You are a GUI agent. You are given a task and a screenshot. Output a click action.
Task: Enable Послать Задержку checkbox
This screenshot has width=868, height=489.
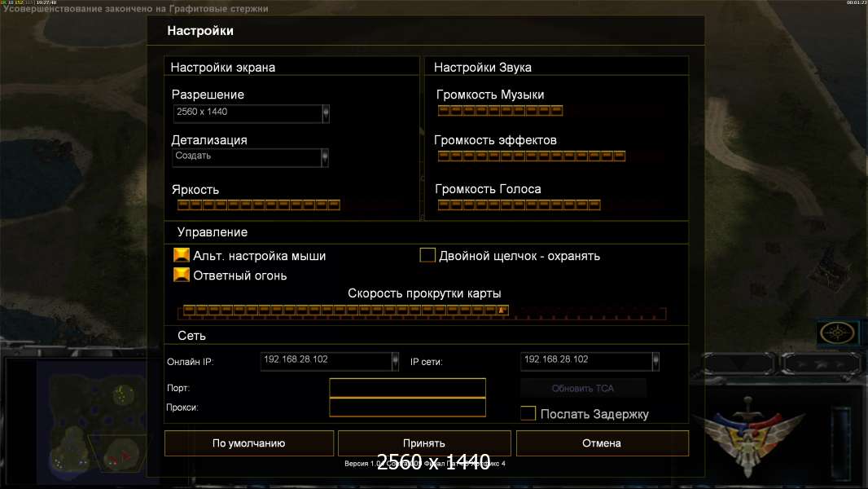[x=528, y=413]
